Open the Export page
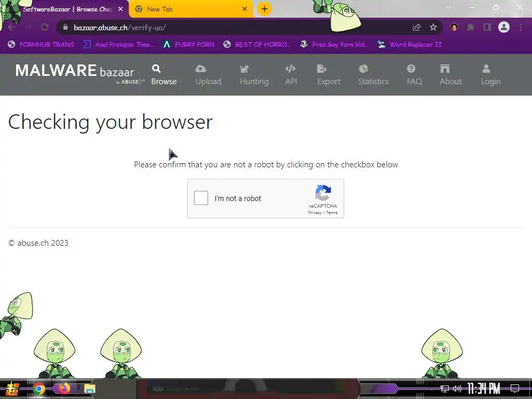532x399 pixels. point(328,75)
